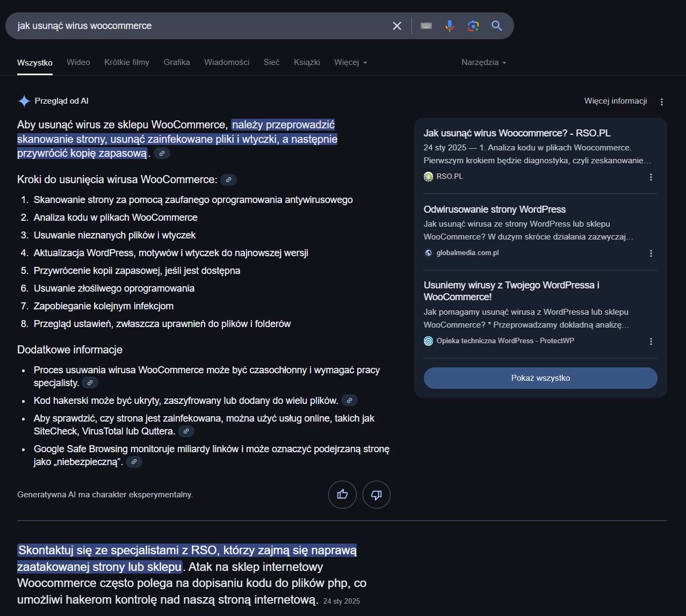Click the ProtectWP fingerprint favicon
This screenshot has height=616, width=686.
(428, 341)
